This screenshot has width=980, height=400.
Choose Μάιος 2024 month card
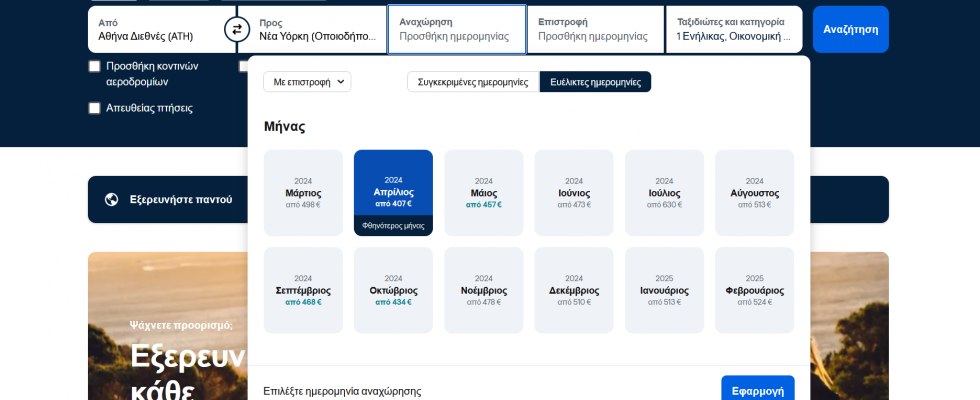click(484, 193)
